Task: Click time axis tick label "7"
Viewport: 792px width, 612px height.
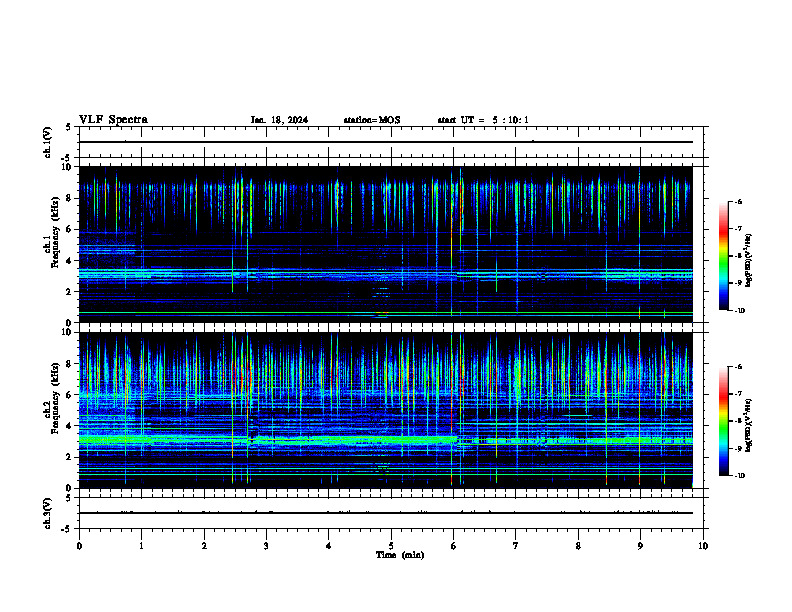Action: pyautogui.click(x=516, y=546)
